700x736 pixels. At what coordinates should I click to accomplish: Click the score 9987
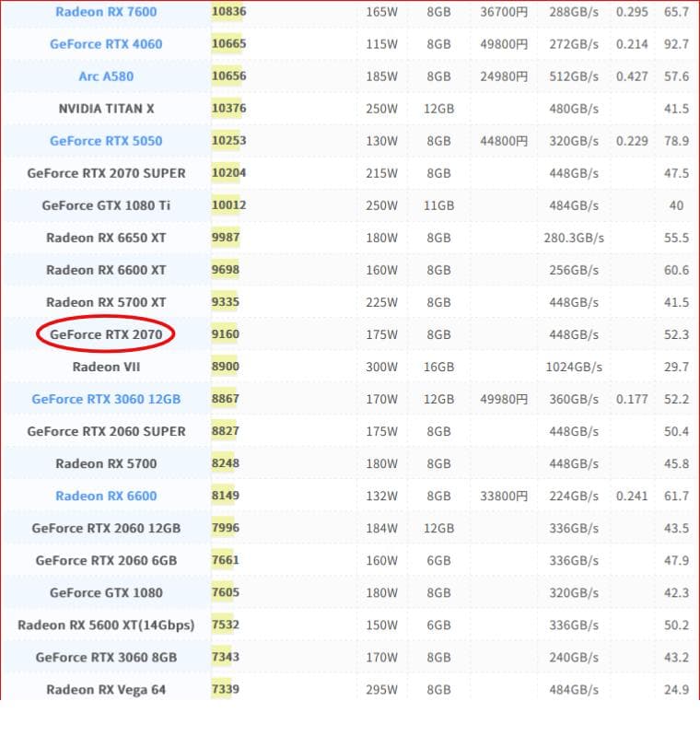(x=226, y=238)
